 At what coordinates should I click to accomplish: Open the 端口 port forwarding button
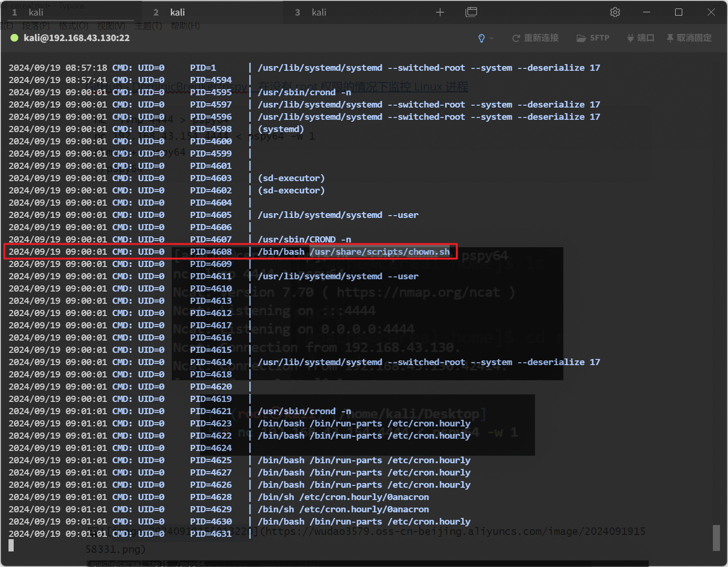tap(641, 38)
